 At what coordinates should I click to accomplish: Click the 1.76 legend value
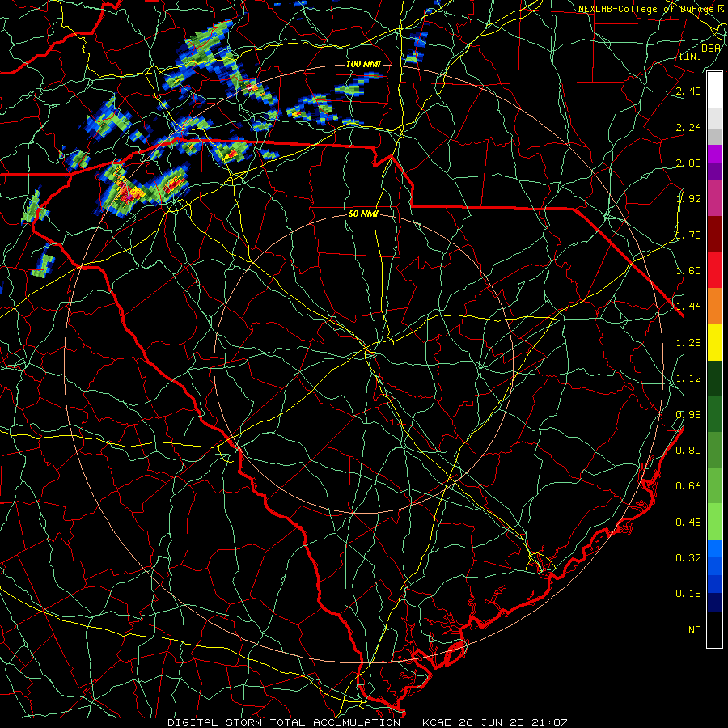tap(688, 235)
